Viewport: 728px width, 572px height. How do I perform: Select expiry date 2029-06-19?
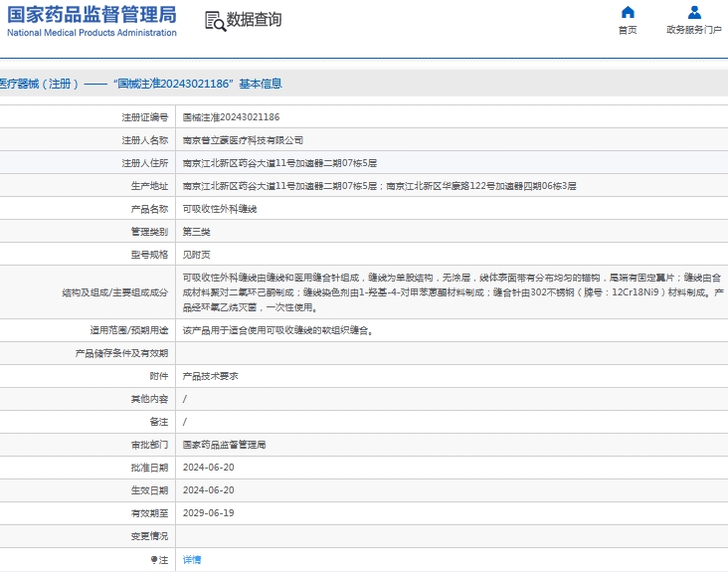click(209, 513)
